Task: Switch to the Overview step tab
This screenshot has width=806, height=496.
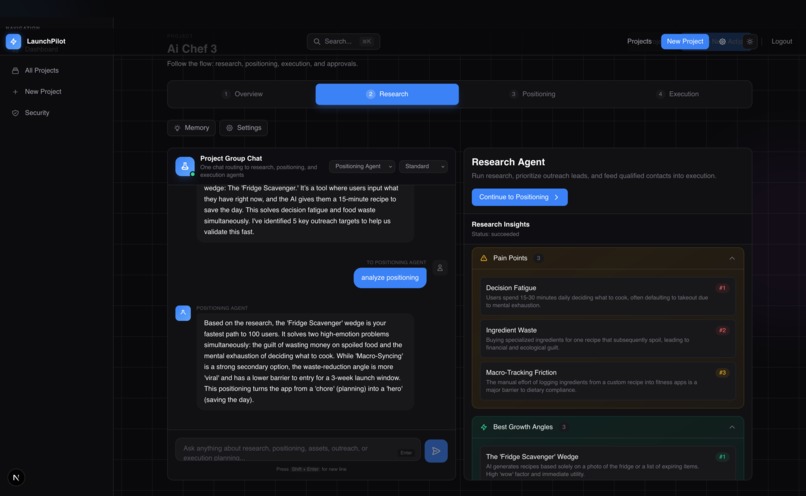Action: click(243, 94)
